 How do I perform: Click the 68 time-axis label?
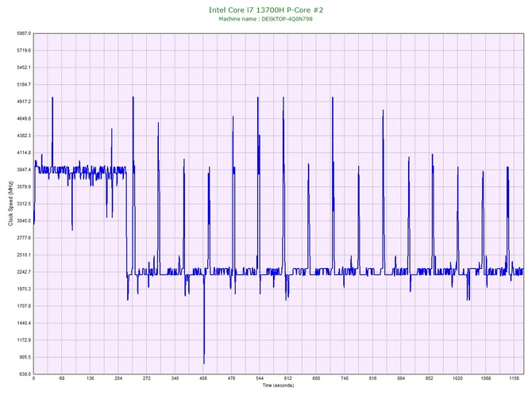point(62,378)
